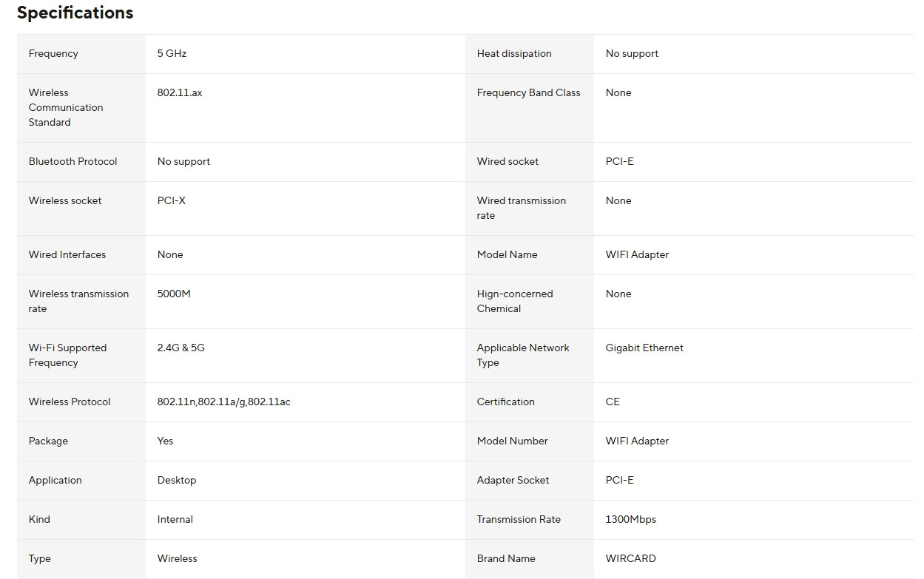Click the Wired socket label
The image size is (924, 579).
coord(507,162)
